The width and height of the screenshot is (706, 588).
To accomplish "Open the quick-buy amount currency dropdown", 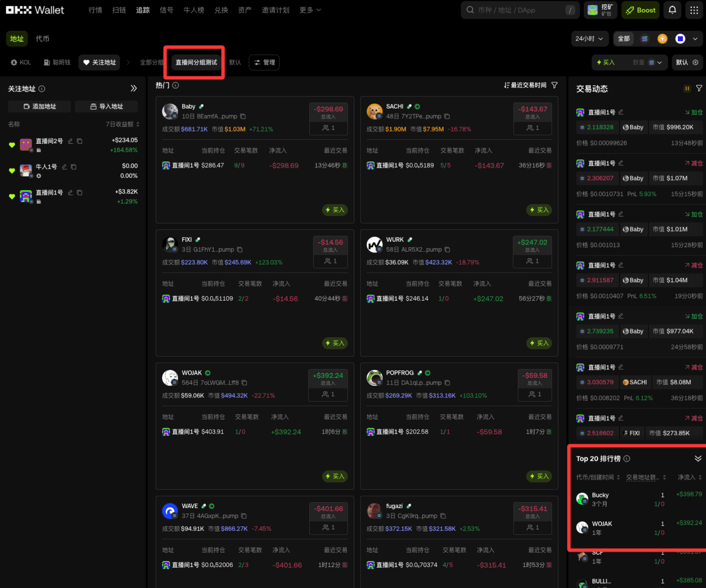I will [655, 62].
